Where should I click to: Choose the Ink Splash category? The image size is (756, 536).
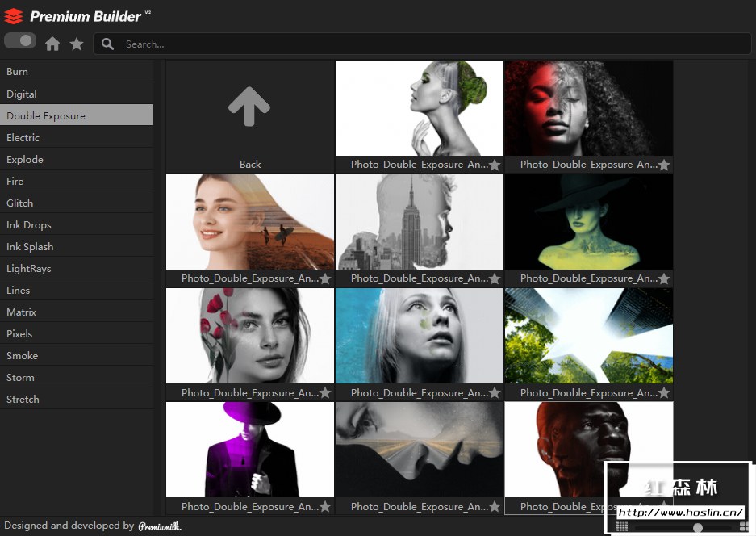(x=77, y=246)
